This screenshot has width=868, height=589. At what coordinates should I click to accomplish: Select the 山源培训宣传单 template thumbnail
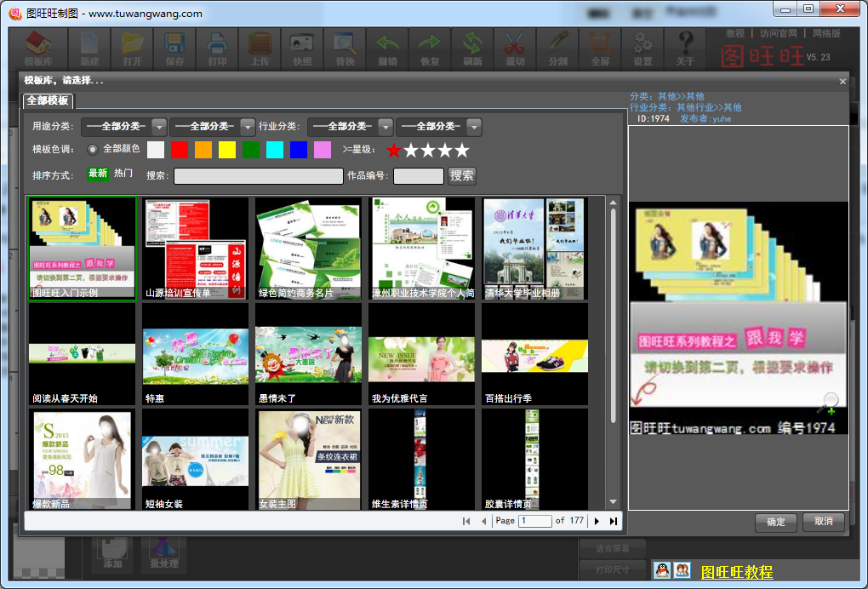(x=195, y=248)
